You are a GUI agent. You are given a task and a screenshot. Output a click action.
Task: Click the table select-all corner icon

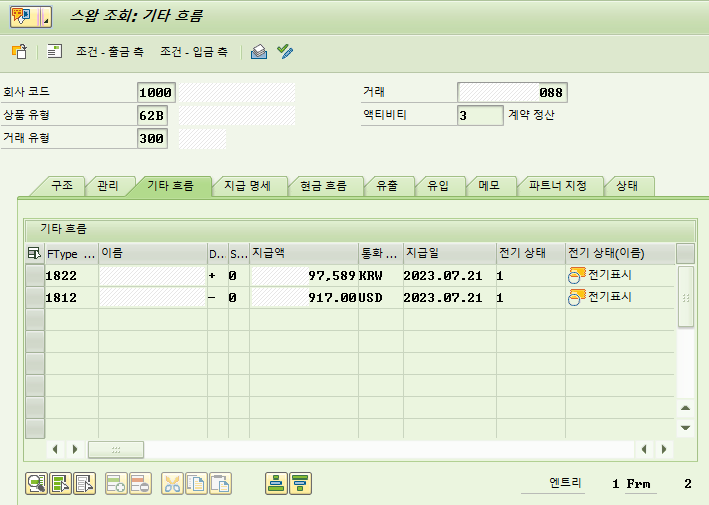34,254
